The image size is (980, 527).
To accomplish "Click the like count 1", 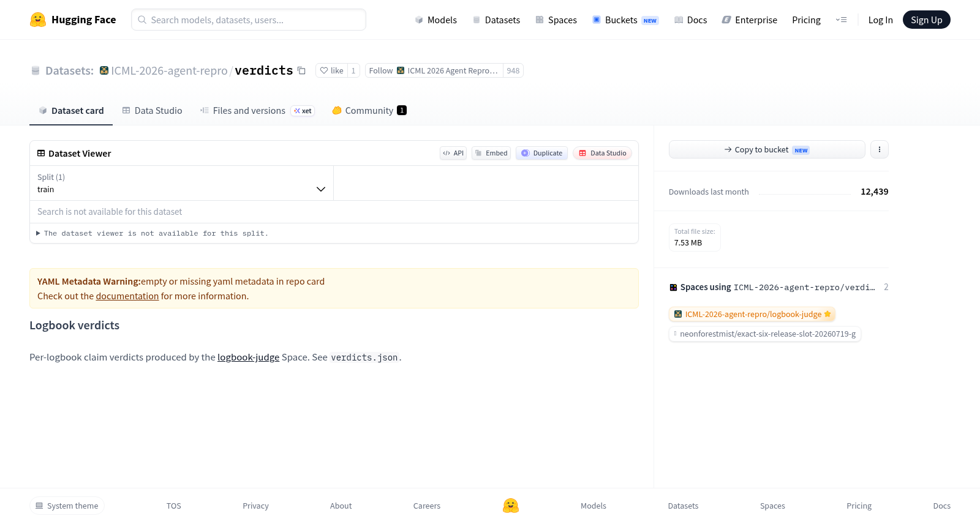I will (x=353, y=70).
